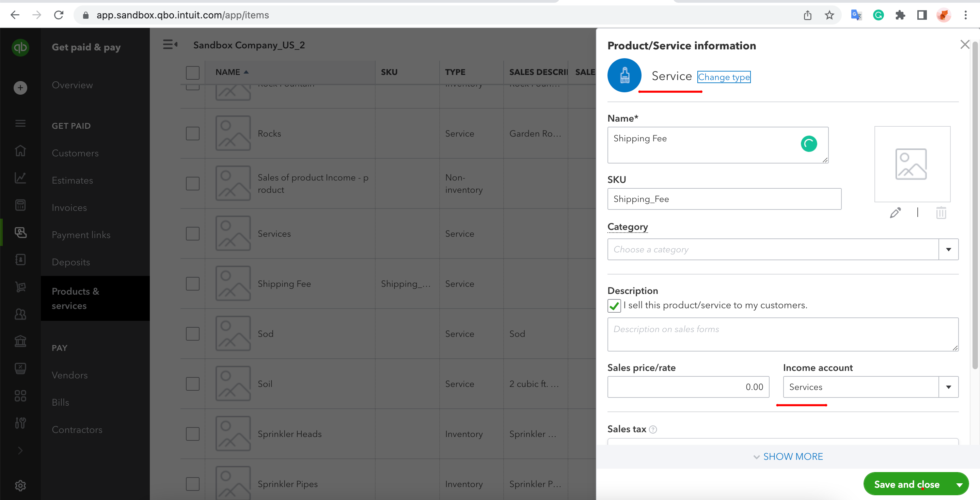Open Vendors in the left menu
Screen dimensions: 980x500
coord(69,375)
